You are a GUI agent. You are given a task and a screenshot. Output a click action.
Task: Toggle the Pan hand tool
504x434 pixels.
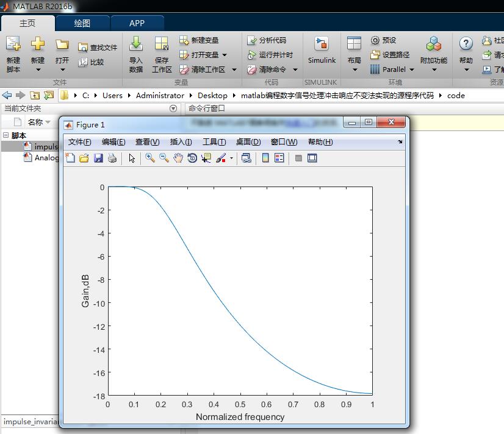pyautogui.click(x=178, y=158)
